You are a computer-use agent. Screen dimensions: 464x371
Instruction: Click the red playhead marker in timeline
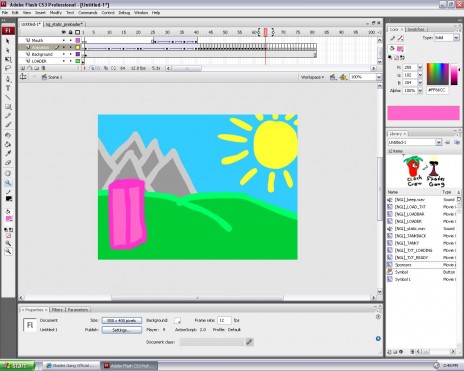(266, 32)
